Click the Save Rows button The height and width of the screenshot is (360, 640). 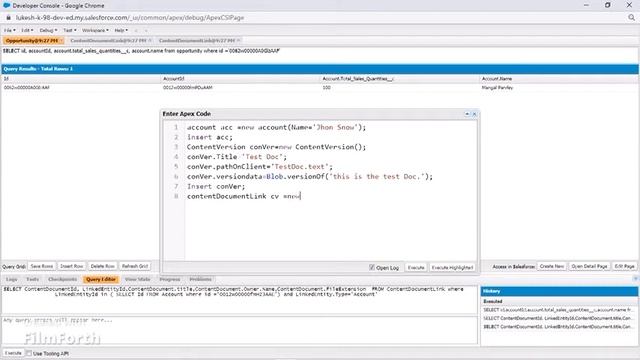[42, 266]
